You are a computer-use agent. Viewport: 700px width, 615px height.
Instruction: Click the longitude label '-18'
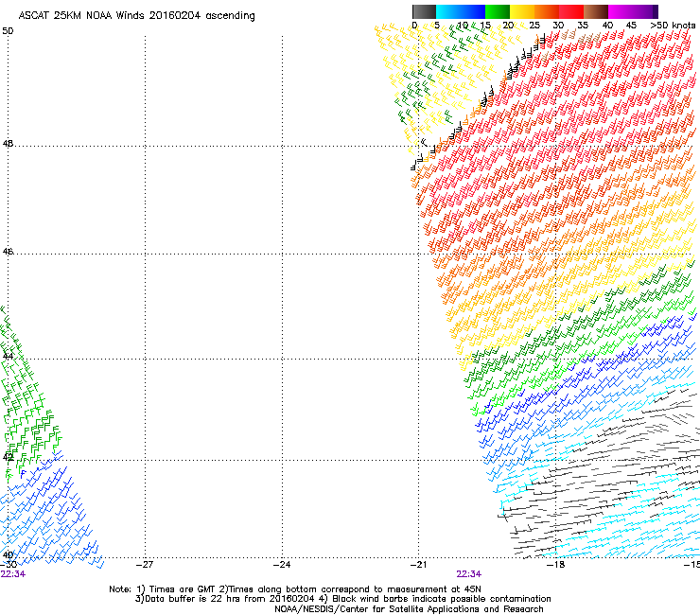click(x=556, y=565)
